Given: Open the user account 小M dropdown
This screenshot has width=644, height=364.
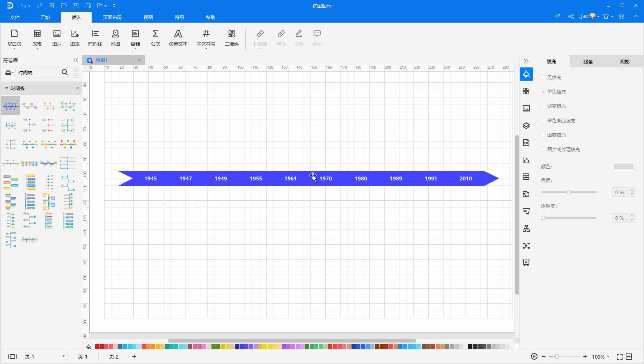Looking at the screenshot, I should (589, 16).
